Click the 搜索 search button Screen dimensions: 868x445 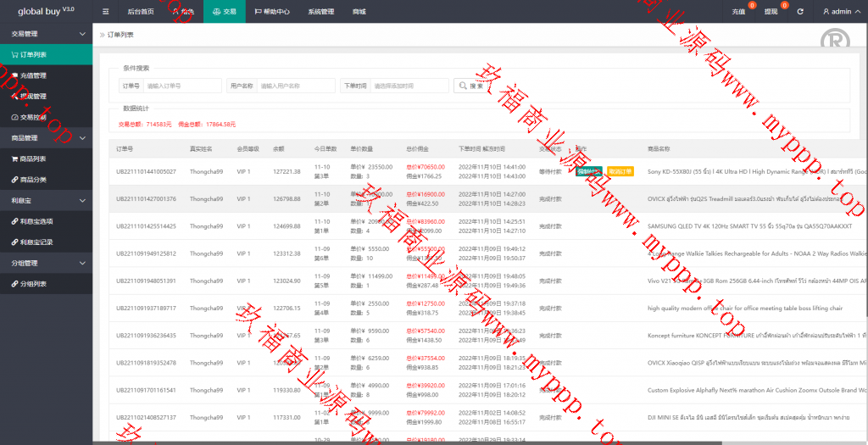tap(472, 86)
